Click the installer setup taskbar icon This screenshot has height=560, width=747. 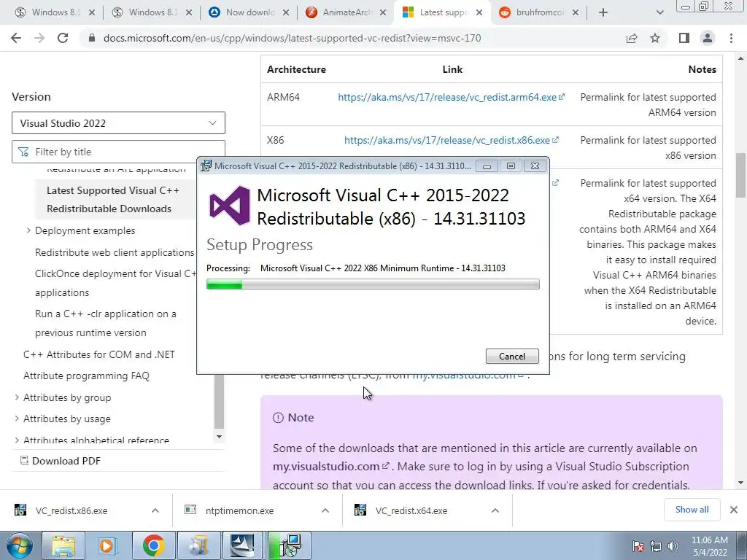coord(289,545)
